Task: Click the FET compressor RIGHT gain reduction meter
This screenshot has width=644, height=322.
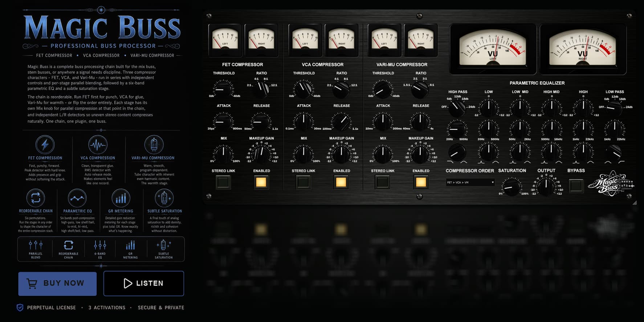Action: 261,40
